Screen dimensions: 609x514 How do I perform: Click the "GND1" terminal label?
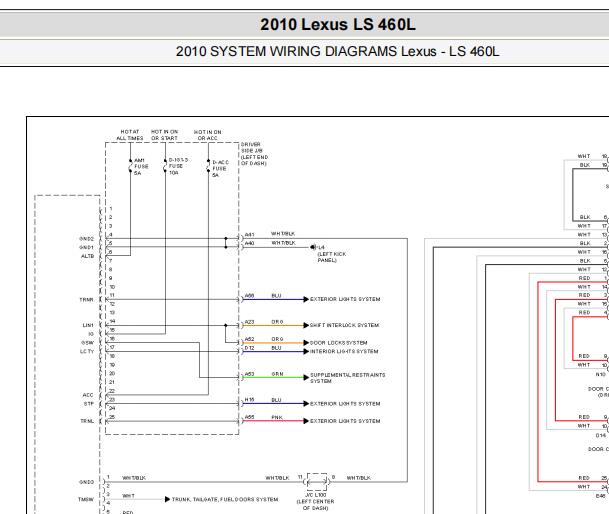coord(86,247)
